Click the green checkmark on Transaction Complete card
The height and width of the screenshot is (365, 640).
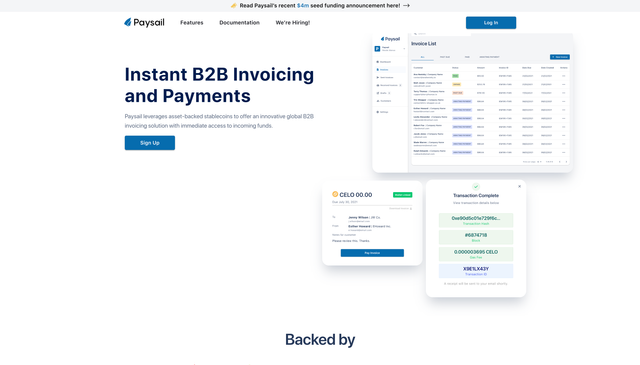pyautogui.click(x=476, y=187)
